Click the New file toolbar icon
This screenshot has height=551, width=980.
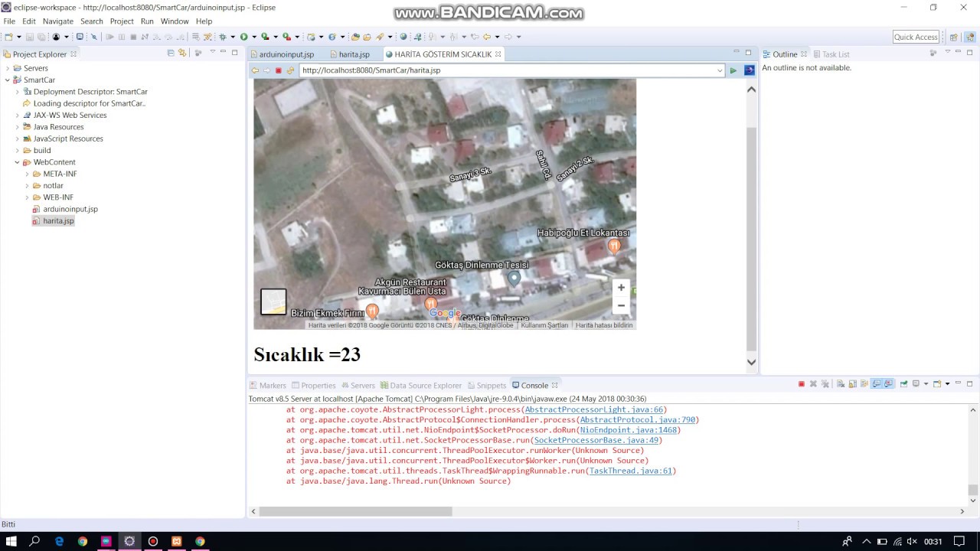8,37
